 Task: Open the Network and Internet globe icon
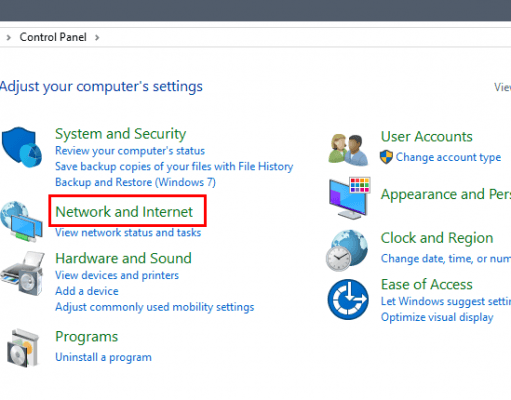[22, 222]
